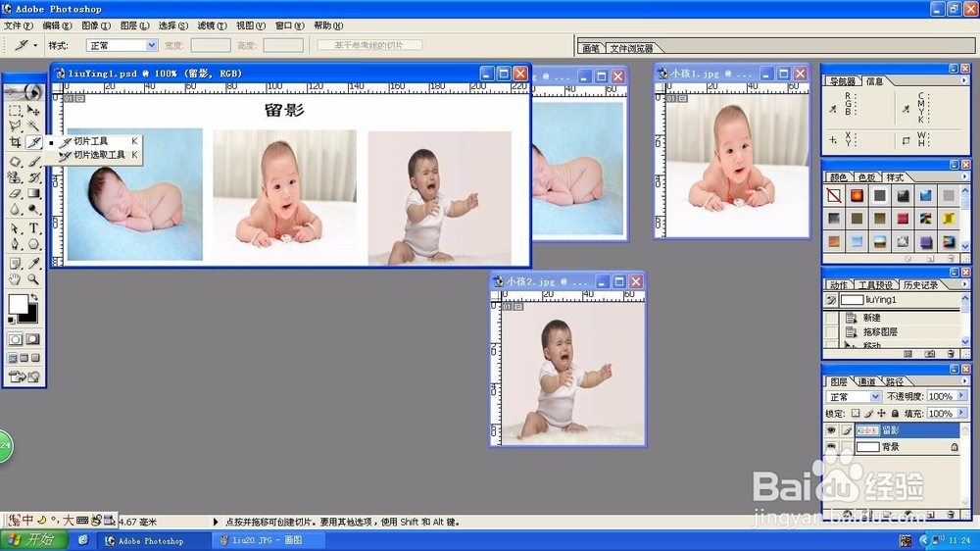Switch to Quick Mask mode button

pyautogui.click(x=33, y=339)
